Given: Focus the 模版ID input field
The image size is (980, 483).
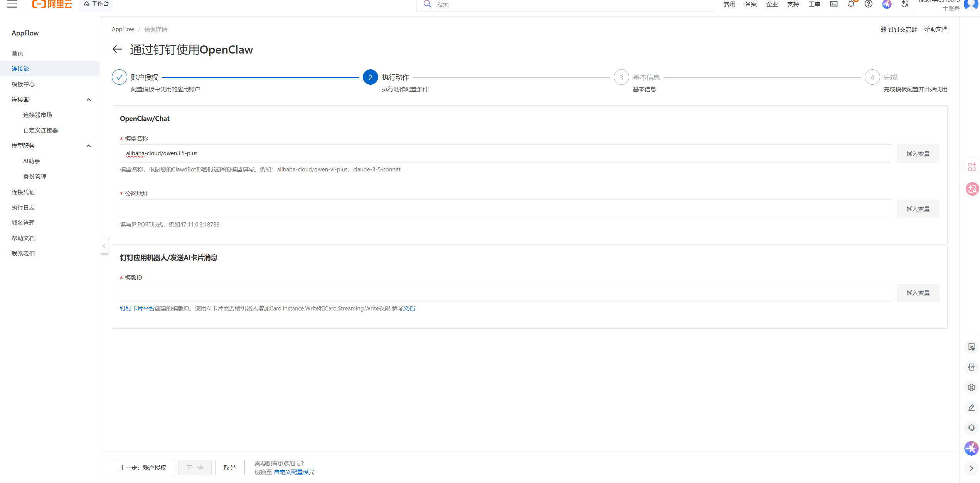Looking at the screenshot, I should tap(505, 293).
